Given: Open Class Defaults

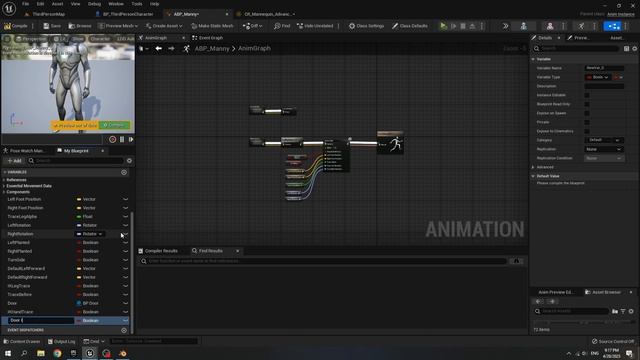Looking at the screenshot, I should pos(409,26).
